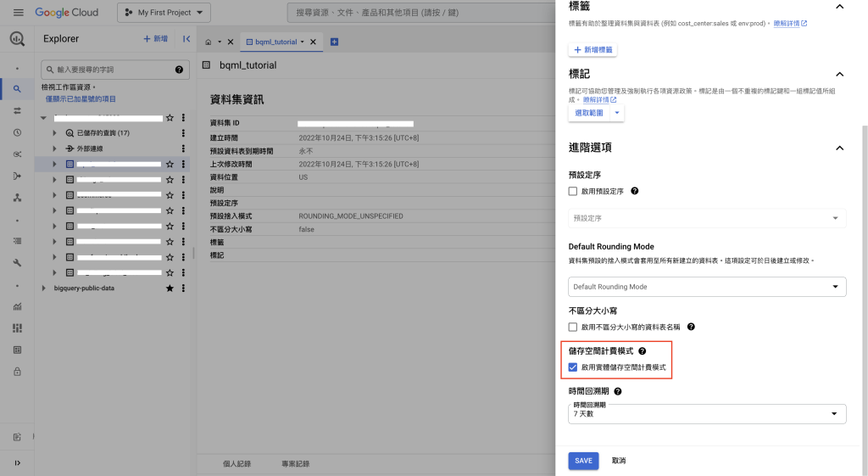Image resolution: width=868 pixels, height=476 pixels.
Task: Open the main navigation hamburger menu
Action: (x=19, y=12)
